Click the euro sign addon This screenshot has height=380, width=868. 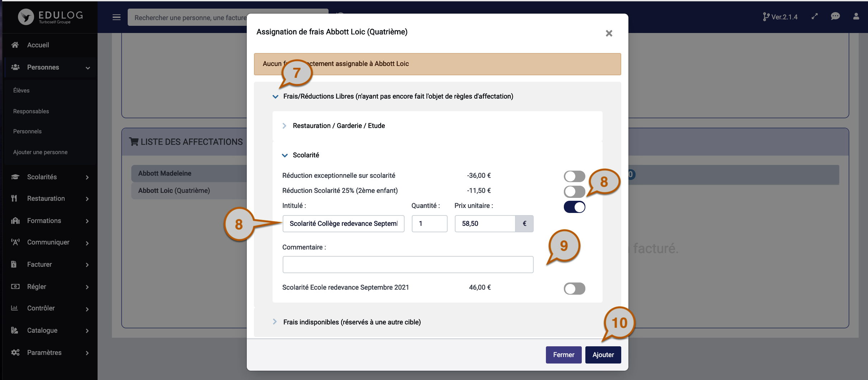point(524,223)
